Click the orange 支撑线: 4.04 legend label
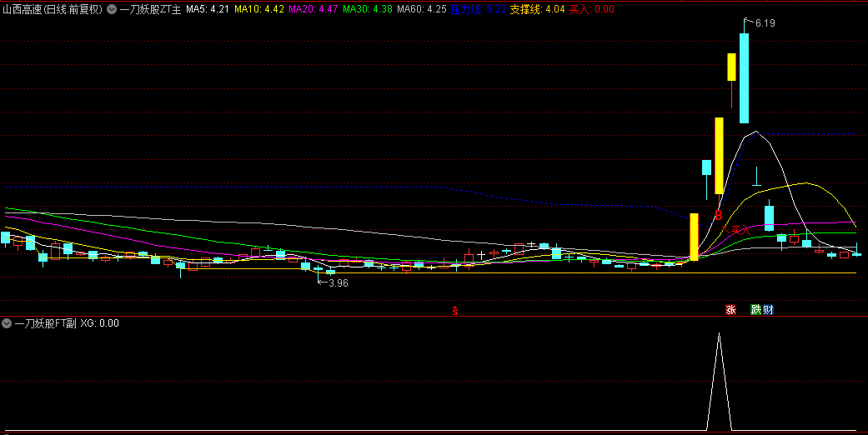Image resolution: width=868 pixels, height=435 pixels. (537, 10)
